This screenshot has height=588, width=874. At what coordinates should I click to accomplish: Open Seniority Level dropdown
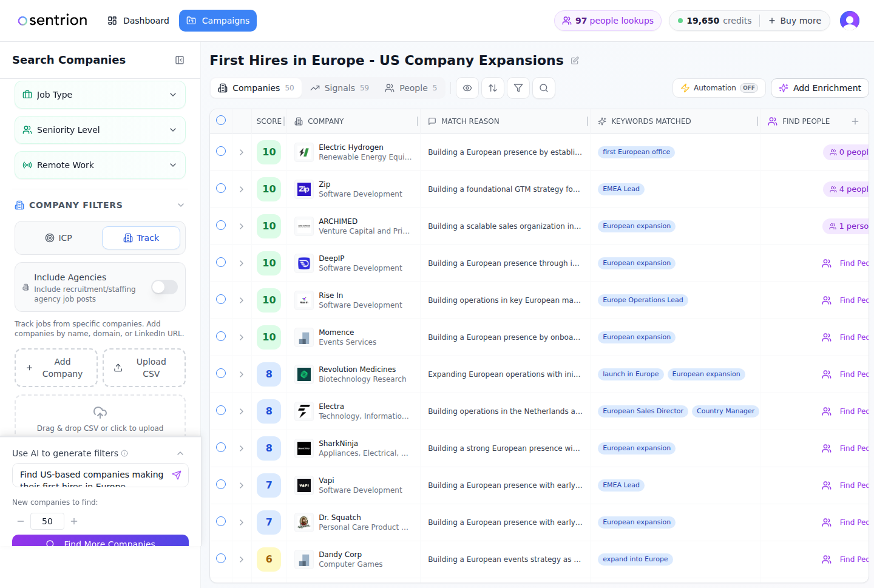pyautogui.click(x=100, y=130)
